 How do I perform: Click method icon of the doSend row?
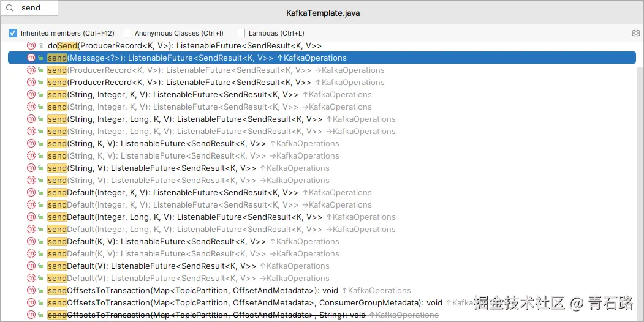pyautogui.click(x=31, y=45)
